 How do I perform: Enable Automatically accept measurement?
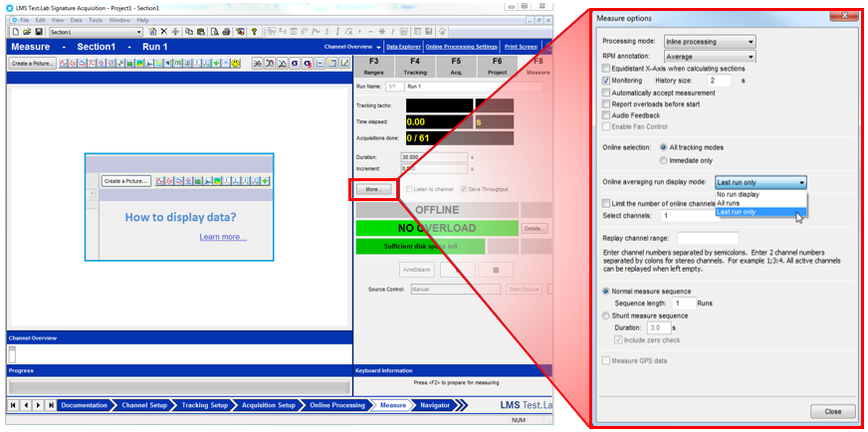pos(606,93)
